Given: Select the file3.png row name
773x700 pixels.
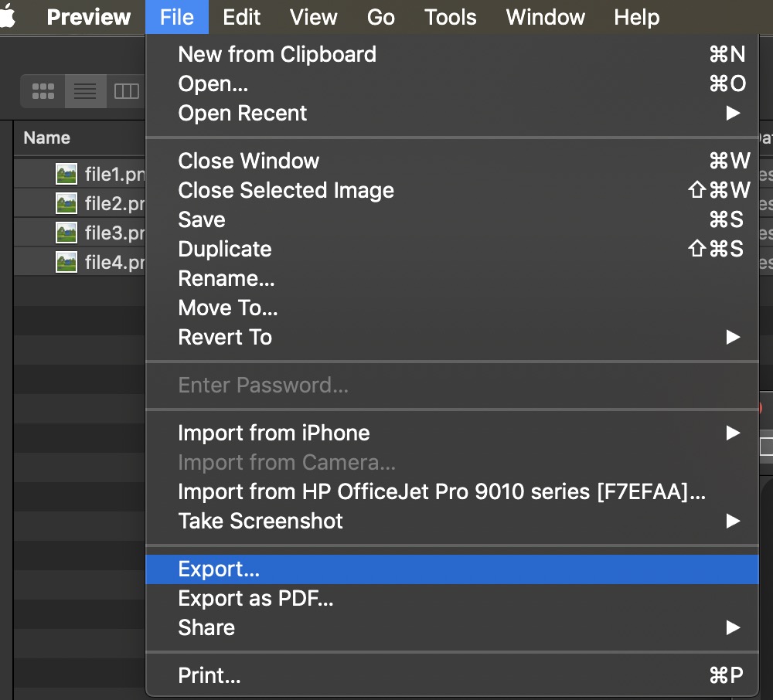Looking at the screenshot, I should 115,233.
